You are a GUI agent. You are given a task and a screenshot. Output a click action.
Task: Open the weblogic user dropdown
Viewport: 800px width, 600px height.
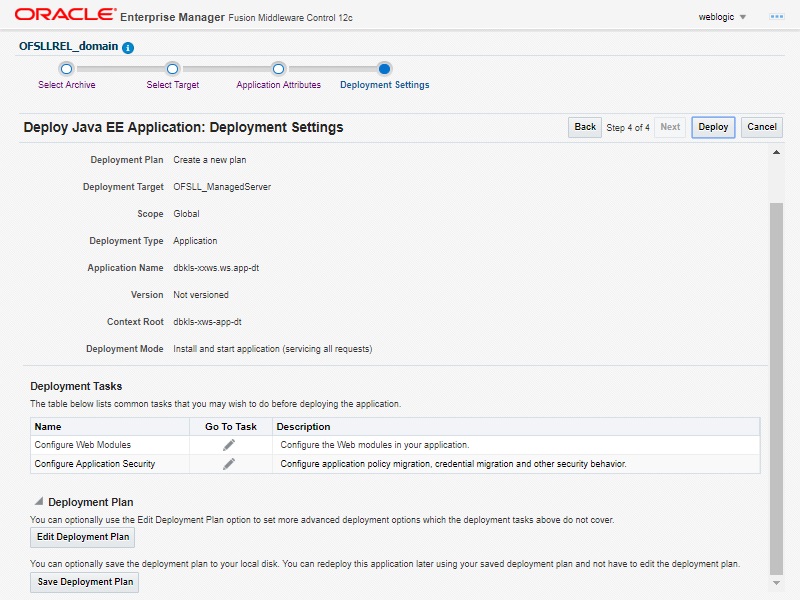click(x=722, y=17)
